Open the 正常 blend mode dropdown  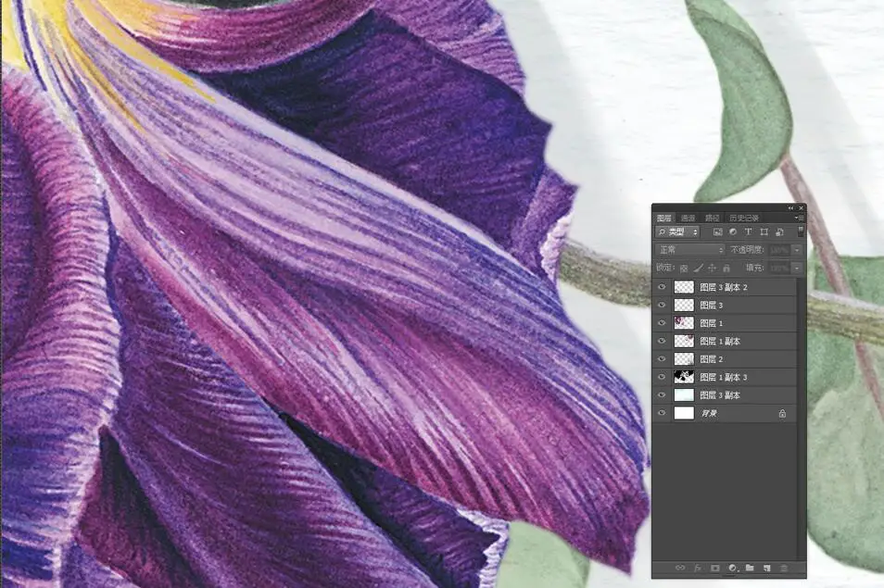click(x=690, y=249)
